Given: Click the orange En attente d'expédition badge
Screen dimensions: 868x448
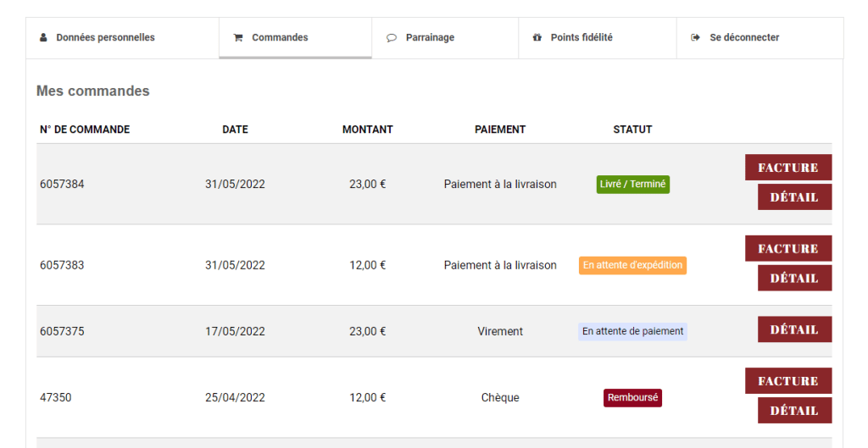Looking at the screenshot, I should click(632, 265).
